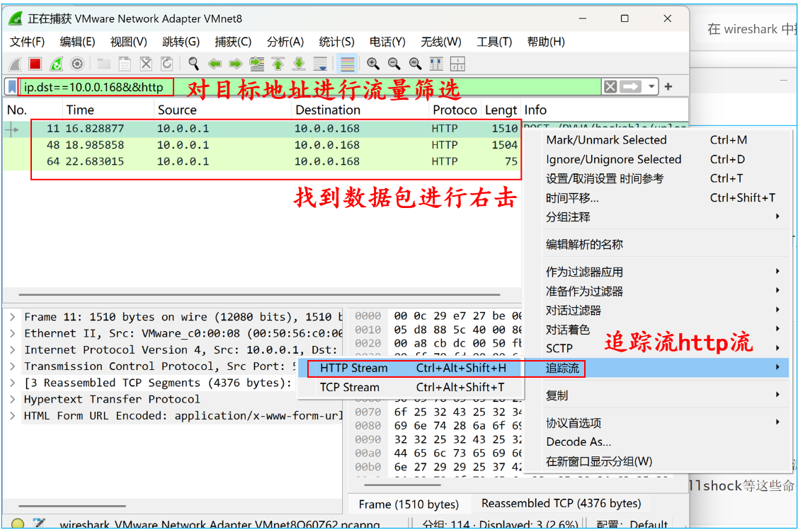Open the 统计(S) menu
The height and width of the screenshot is (532, 798).
(x=336, y=42)
